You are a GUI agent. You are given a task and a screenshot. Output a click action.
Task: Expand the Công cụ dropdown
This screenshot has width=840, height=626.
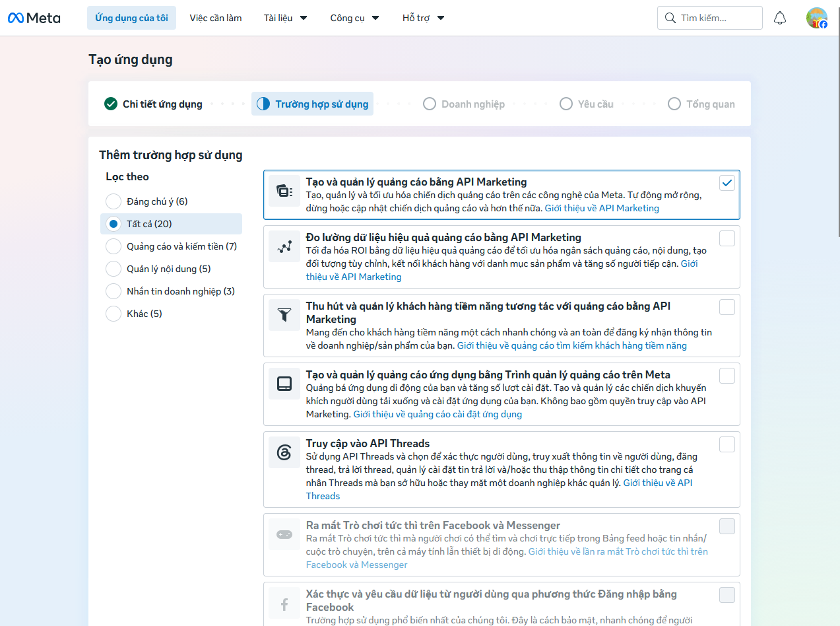click(x=355, y=18)
